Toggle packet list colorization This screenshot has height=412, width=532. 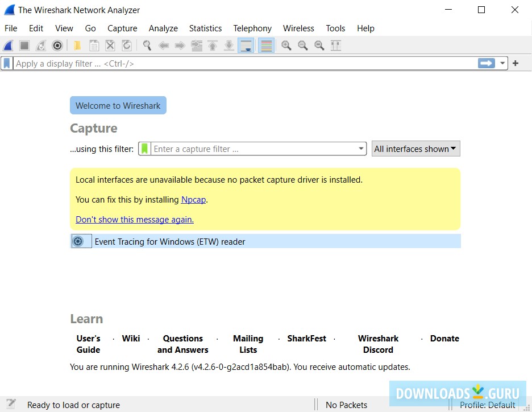266,45
